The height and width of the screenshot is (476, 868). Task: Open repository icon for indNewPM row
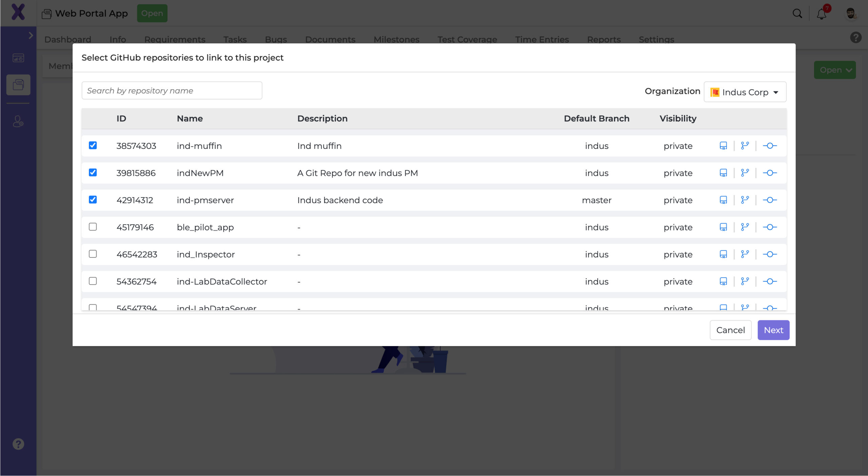(x=723, y=173)
